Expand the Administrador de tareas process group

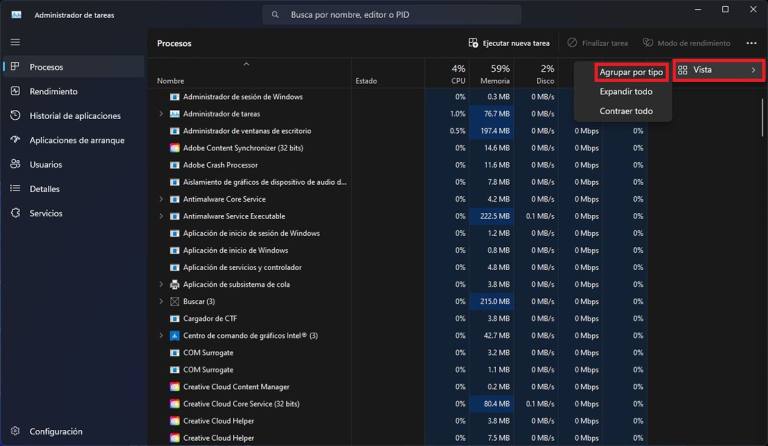tap(161, 114)
